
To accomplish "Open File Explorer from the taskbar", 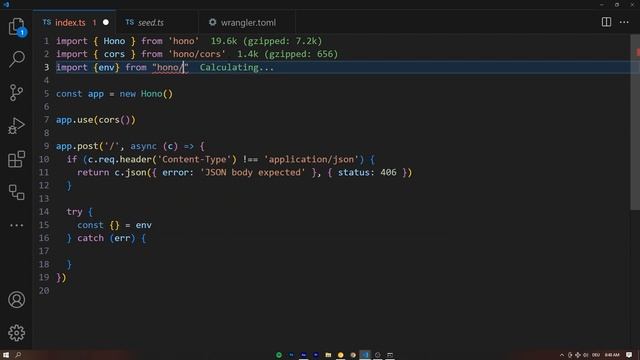I will [x=328, y=355].
